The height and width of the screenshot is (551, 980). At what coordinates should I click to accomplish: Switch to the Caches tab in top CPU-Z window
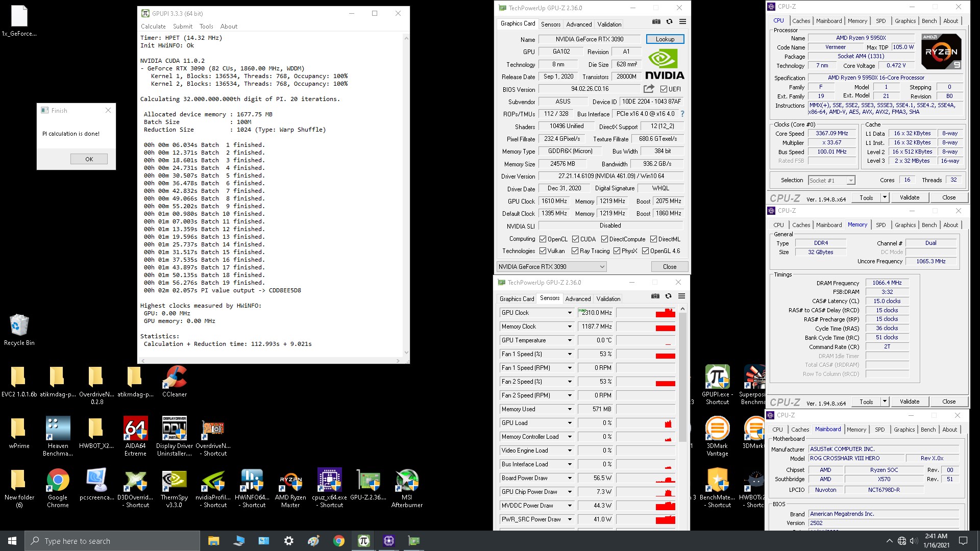[801, 21]
